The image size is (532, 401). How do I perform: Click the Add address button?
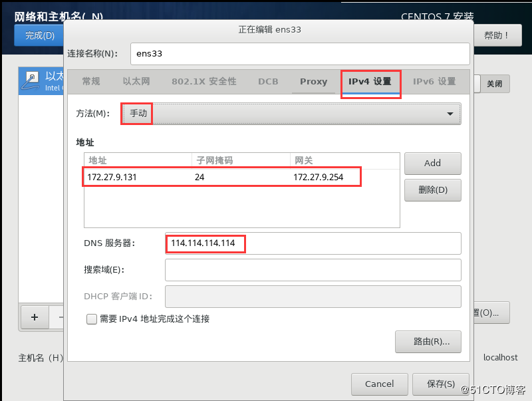[433, 163]
